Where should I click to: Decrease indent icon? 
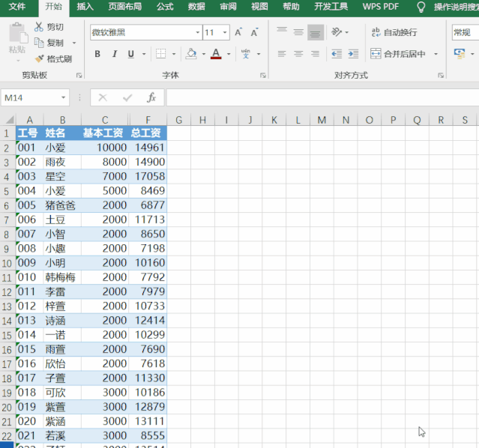[337, 54]
